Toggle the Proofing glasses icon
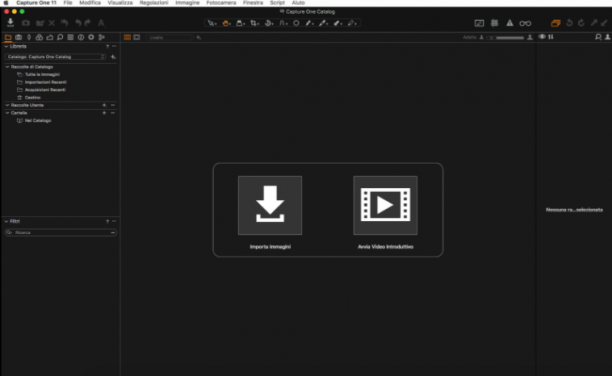 (x=525, y=23)
